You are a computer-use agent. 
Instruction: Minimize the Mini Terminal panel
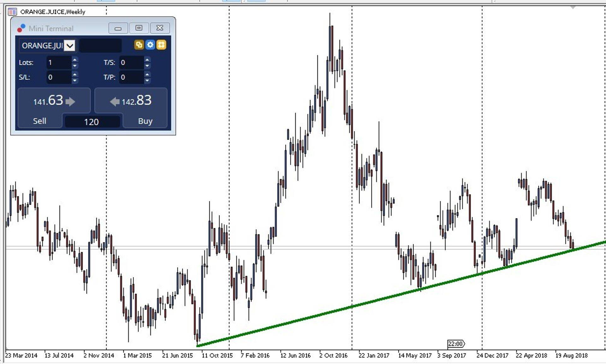[x=118, y=28]
